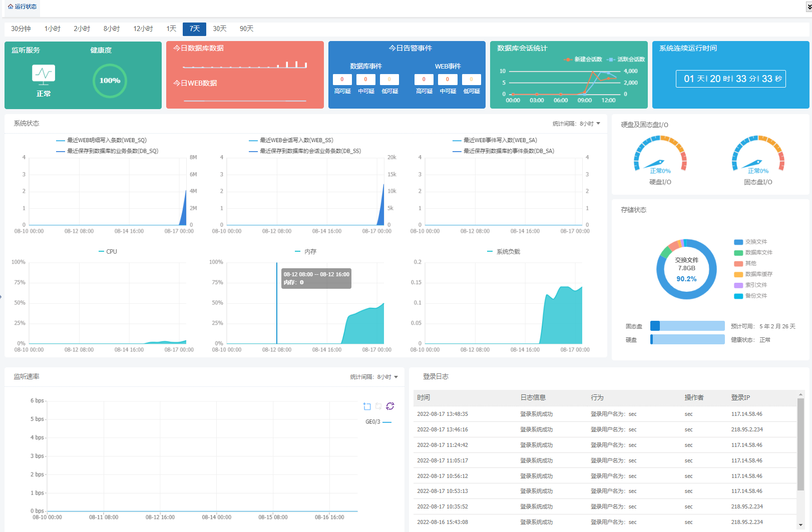Image resolution: width=812 pixels, height=532 pixels.
Task: Click the home icon beside 运行状态
Action: [11, 7]
